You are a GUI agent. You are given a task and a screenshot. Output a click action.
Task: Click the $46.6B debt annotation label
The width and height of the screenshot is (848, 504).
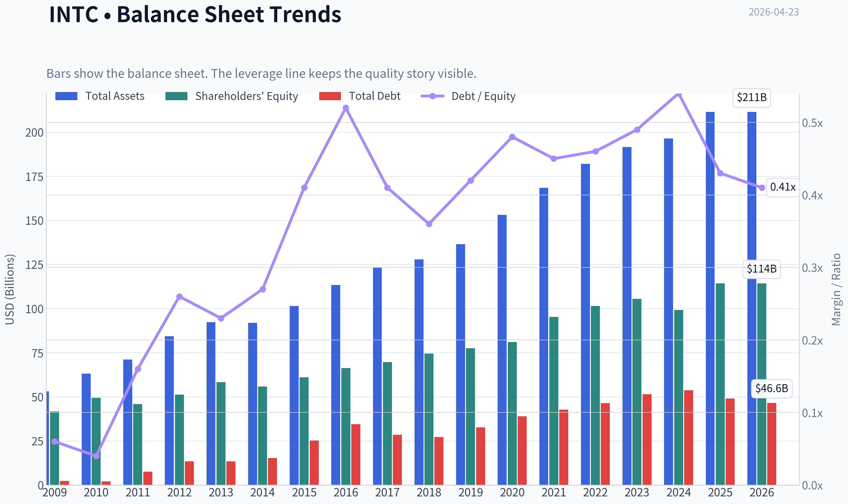772,389
